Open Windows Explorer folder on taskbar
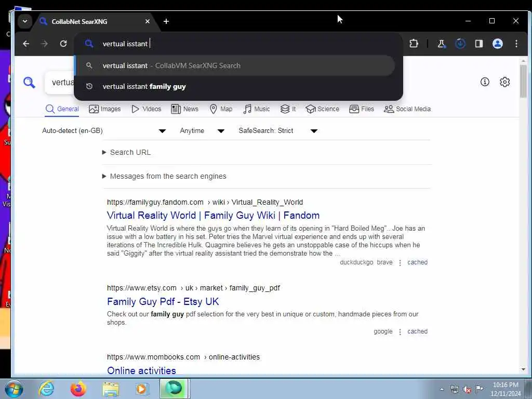532x399 pixels. click(111, 389)
